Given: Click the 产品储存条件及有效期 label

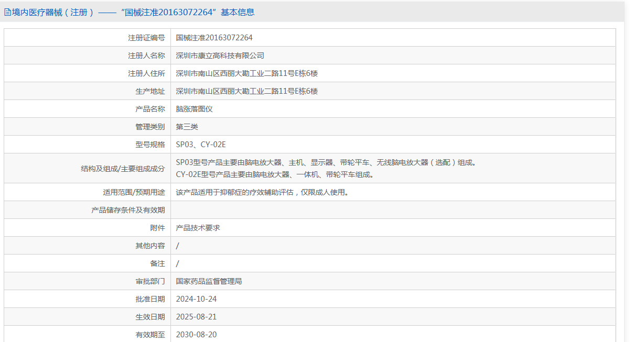Looking at the screenshot, I should pos(128,210).
